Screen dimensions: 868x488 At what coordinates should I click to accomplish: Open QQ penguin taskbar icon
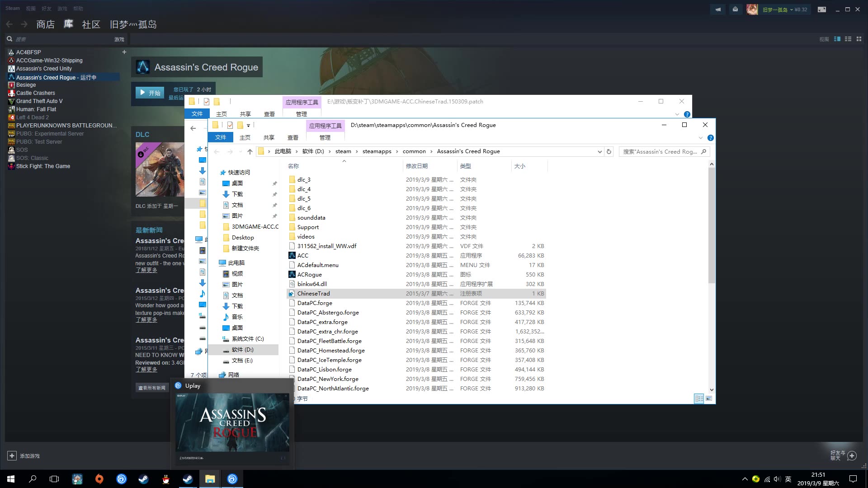point(166,479)
